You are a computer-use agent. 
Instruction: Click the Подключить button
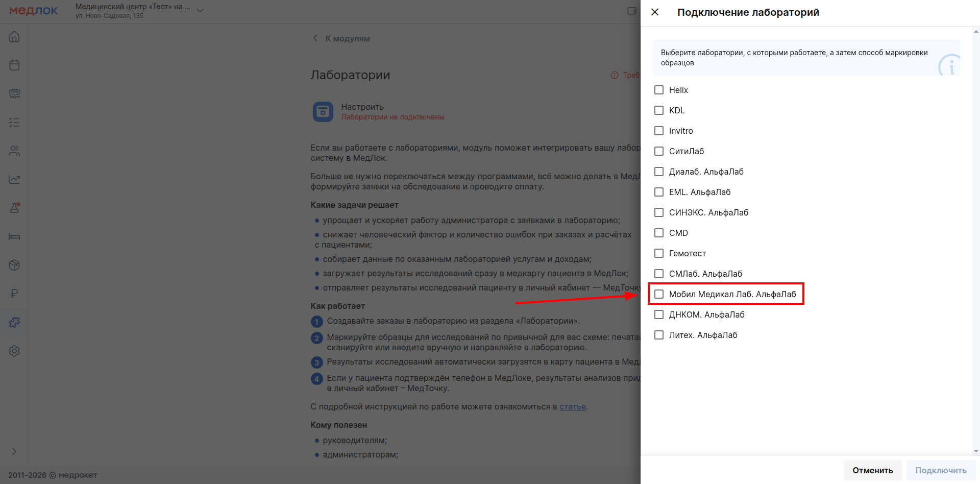(x=941, y=470)
